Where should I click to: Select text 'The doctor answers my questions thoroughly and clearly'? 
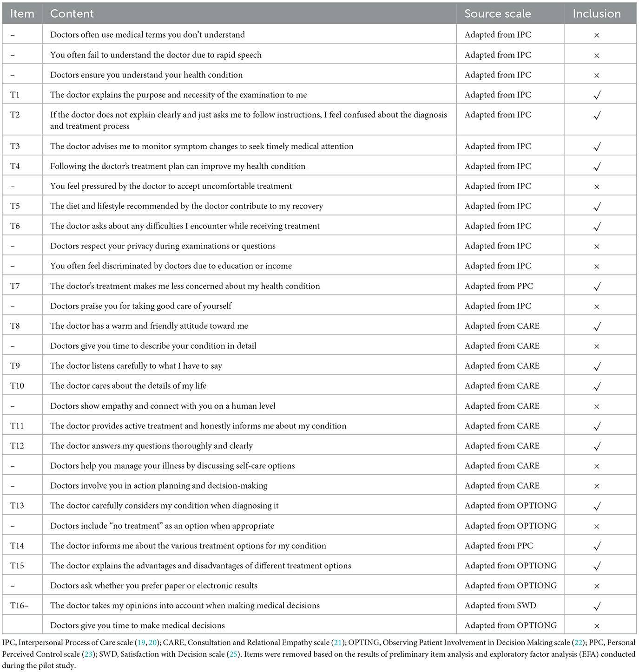[152, 446]
